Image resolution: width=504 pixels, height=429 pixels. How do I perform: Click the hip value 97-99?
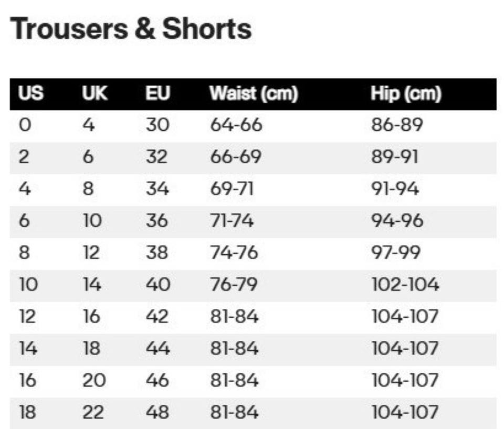point(396,253)
